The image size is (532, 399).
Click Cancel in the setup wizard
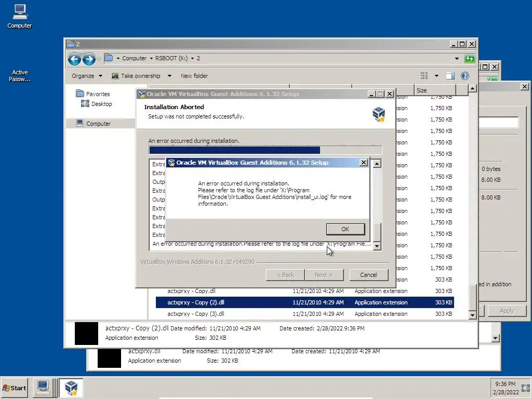point(368,275)
